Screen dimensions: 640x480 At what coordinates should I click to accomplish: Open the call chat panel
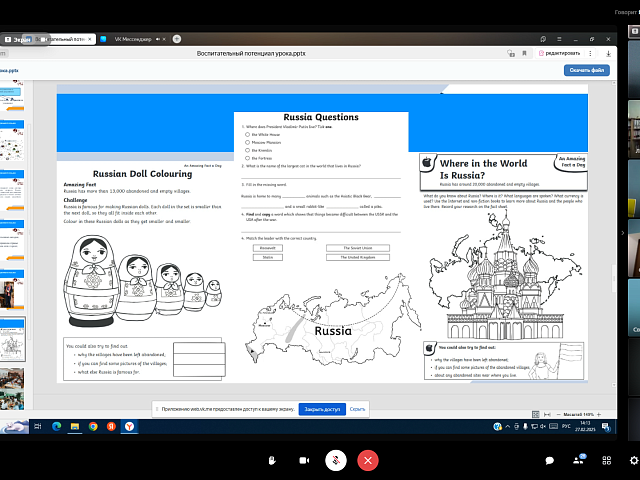point(549,460)
